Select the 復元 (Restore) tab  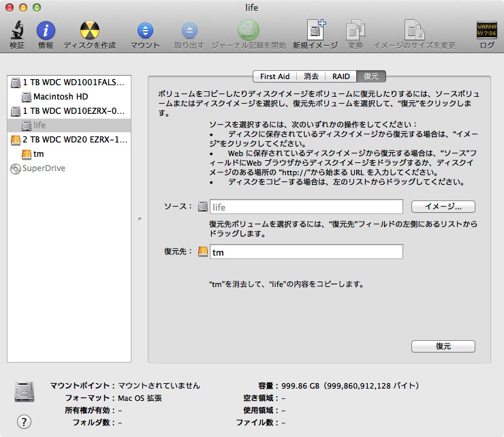tap(371, 76)
